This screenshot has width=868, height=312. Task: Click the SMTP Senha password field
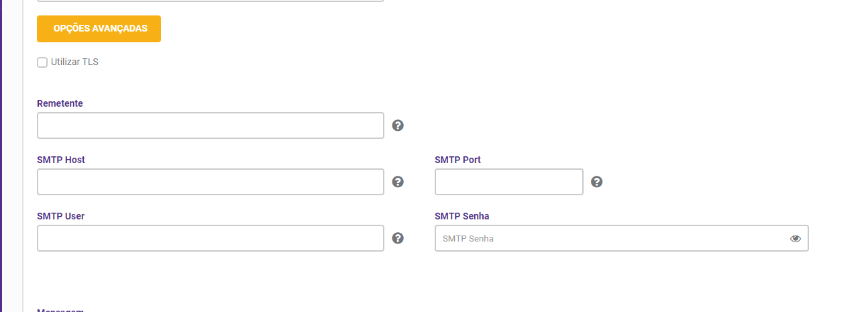(x=622, y=238)
